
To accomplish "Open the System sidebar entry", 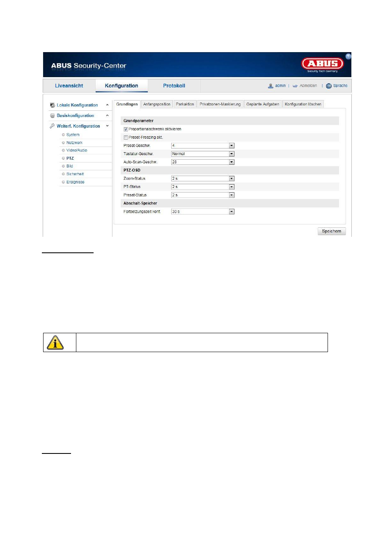I will click(x=73, y=135).
